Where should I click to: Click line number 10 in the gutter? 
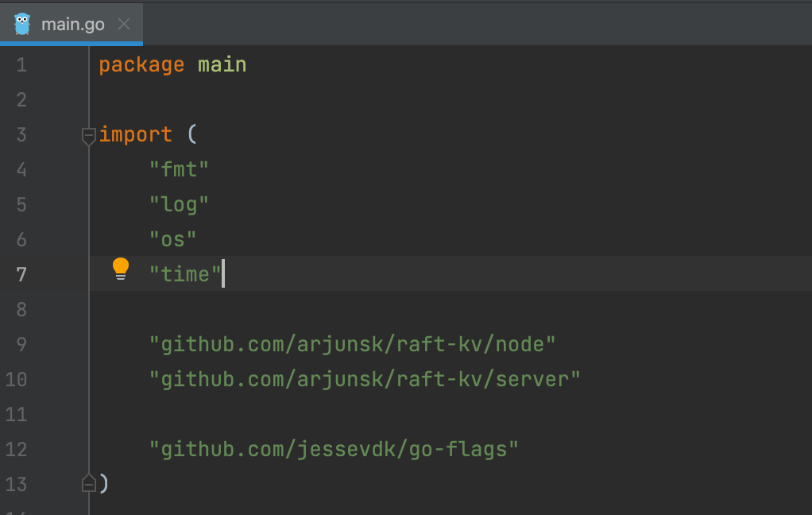(16, 380)
